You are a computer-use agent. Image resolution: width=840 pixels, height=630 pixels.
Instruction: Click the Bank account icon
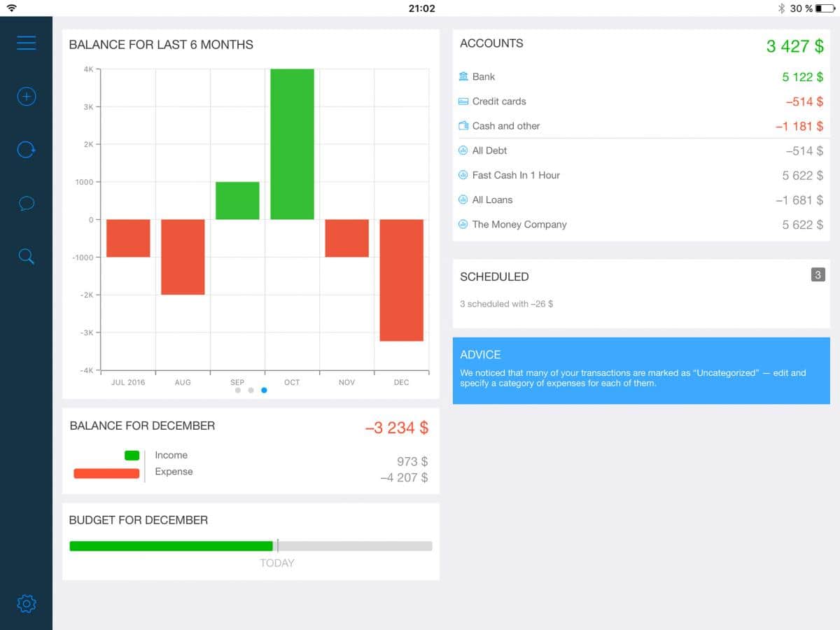tap(463, 76)
